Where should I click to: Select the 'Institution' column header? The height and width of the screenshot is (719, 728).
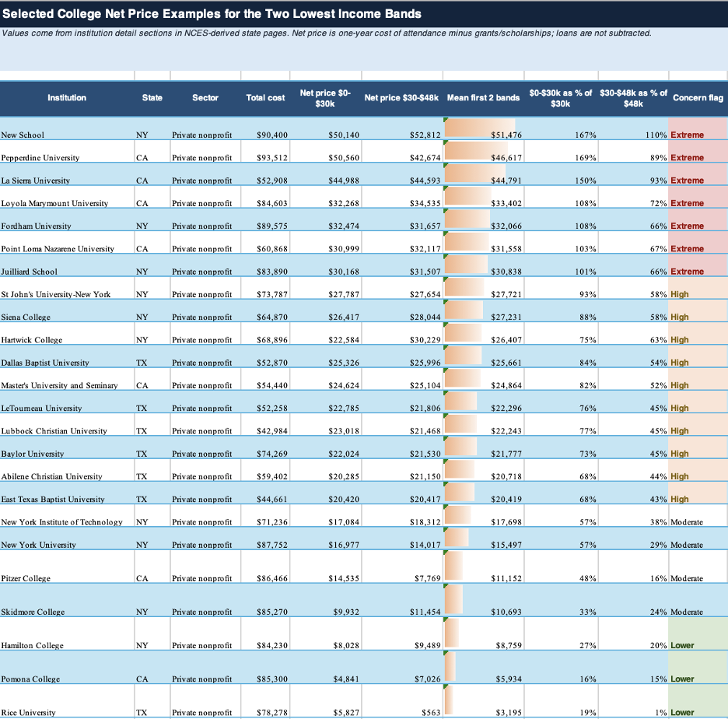67,98
